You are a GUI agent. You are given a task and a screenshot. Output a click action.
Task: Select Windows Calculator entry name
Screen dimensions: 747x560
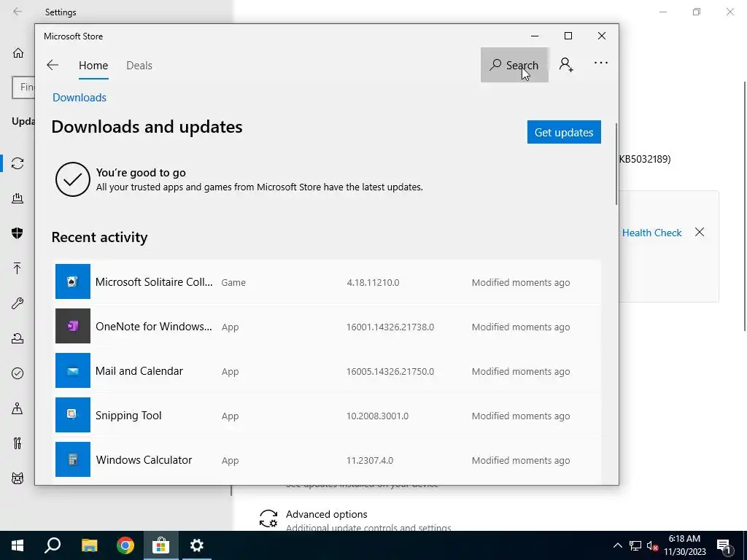click(144, 460)
